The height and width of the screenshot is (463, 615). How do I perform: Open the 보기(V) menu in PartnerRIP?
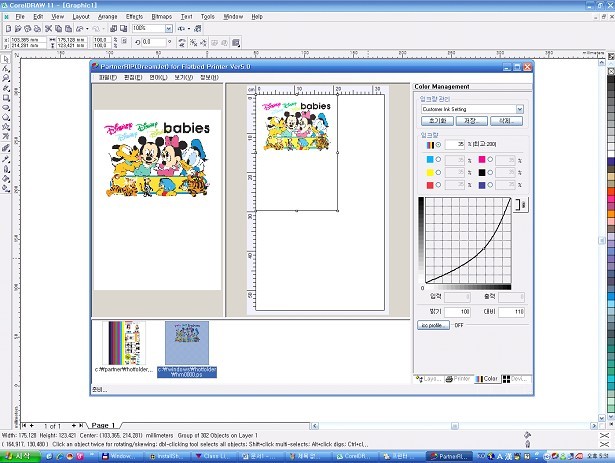pyautogui.click(x=184, y=78)
